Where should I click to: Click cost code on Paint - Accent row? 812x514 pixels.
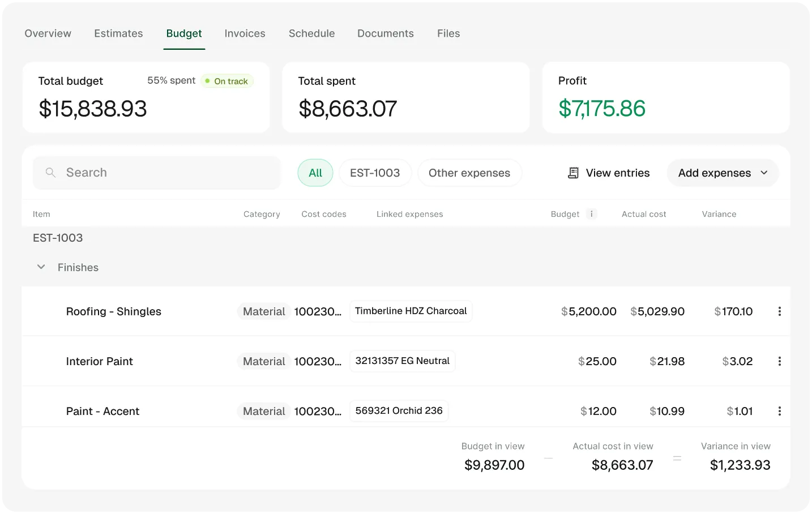click(x=318, y=411)
